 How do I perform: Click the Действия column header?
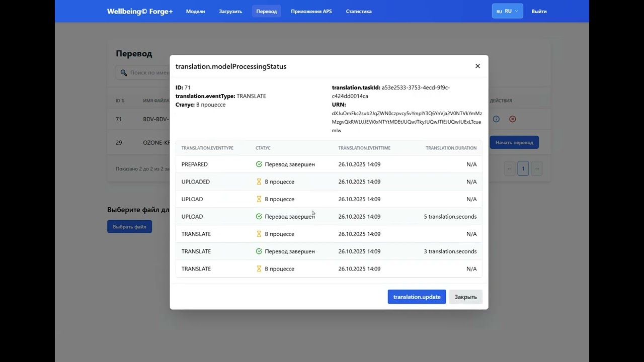[x=501, y=101]
